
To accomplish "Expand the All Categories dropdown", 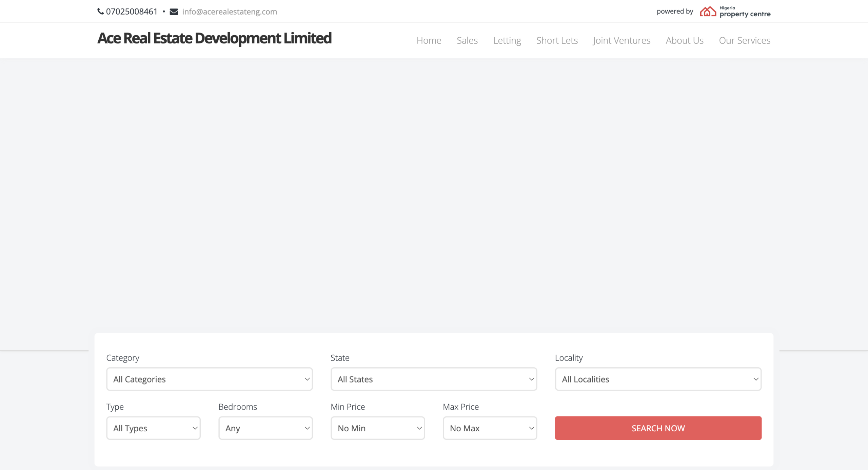I will pyautogui.click(x=209, y=379).
